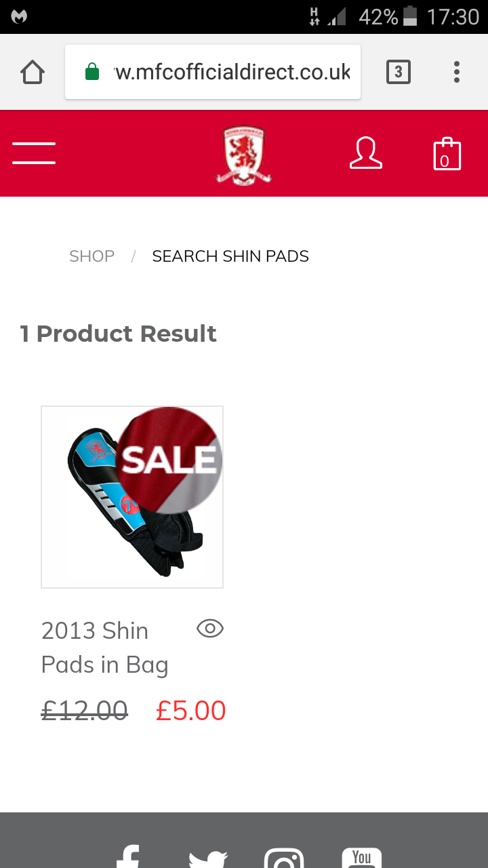This screenshot has height=868, width=488.
Task: Open the user account icon
Action: 366,153
